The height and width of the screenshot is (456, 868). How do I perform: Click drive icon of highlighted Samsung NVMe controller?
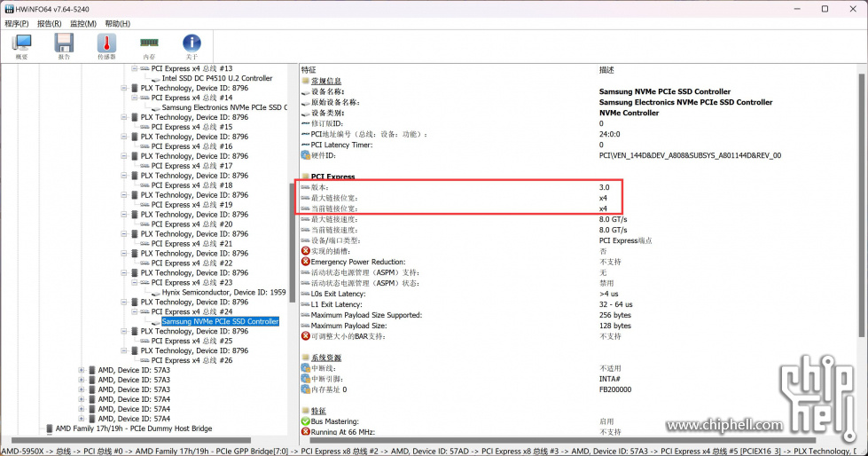point(155,322)
